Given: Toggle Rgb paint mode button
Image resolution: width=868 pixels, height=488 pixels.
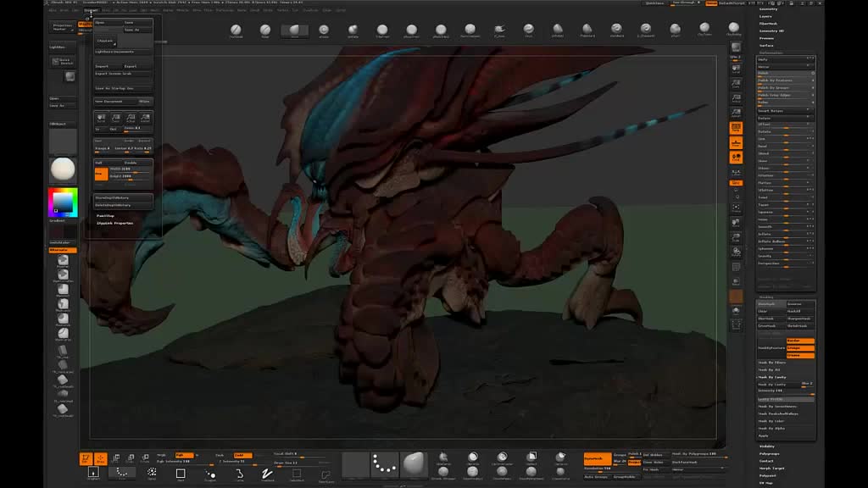Looking at the screenshot, I should [x=184, y=455].
